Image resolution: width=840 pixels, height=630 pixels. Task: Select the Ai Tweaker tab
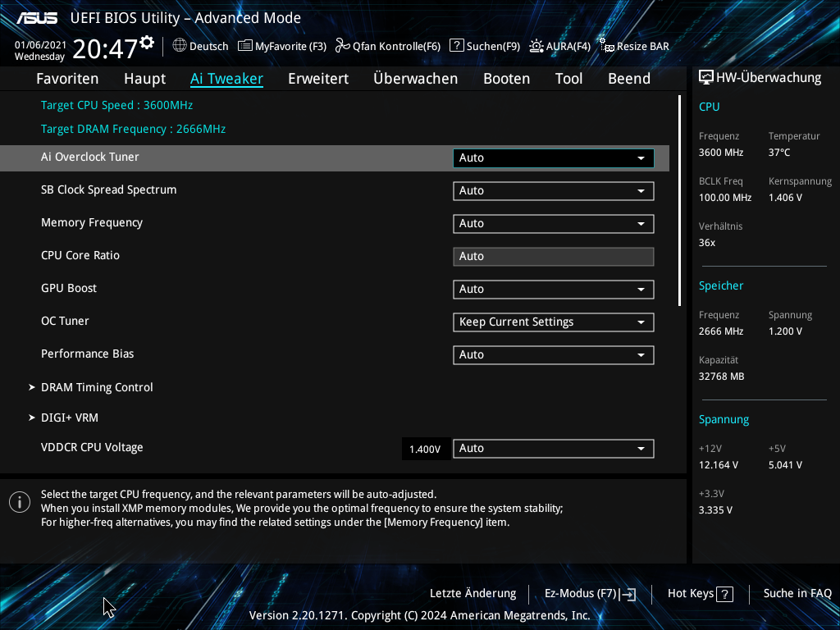tap(226, 79)
